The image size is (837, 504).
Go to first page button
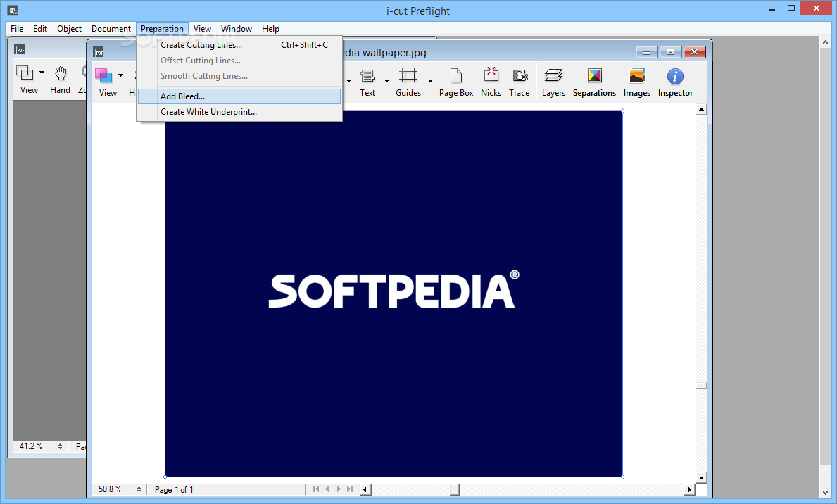coord(316,489)
